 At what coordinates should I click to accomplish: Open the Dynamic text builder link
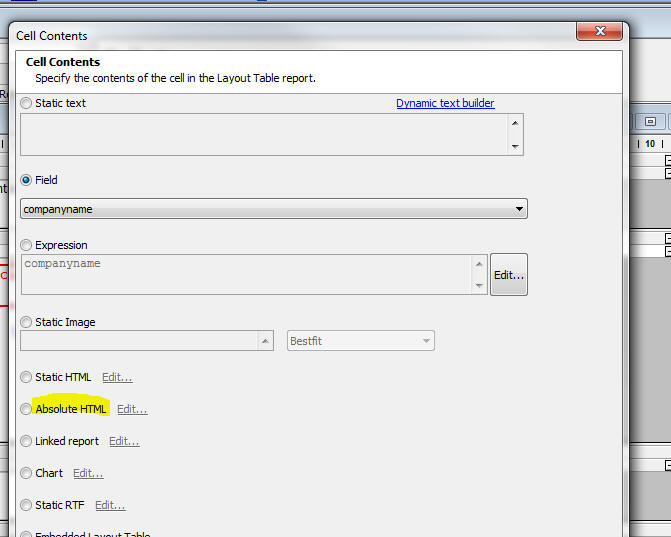[x=445, y=103]
